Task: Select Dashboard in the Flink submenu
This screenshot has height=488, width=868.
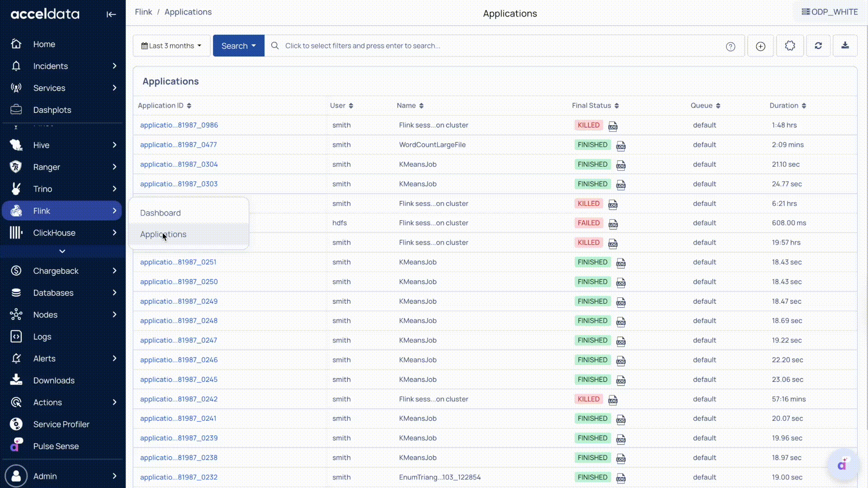Action: pyautogui.click(x=160, y=213)
